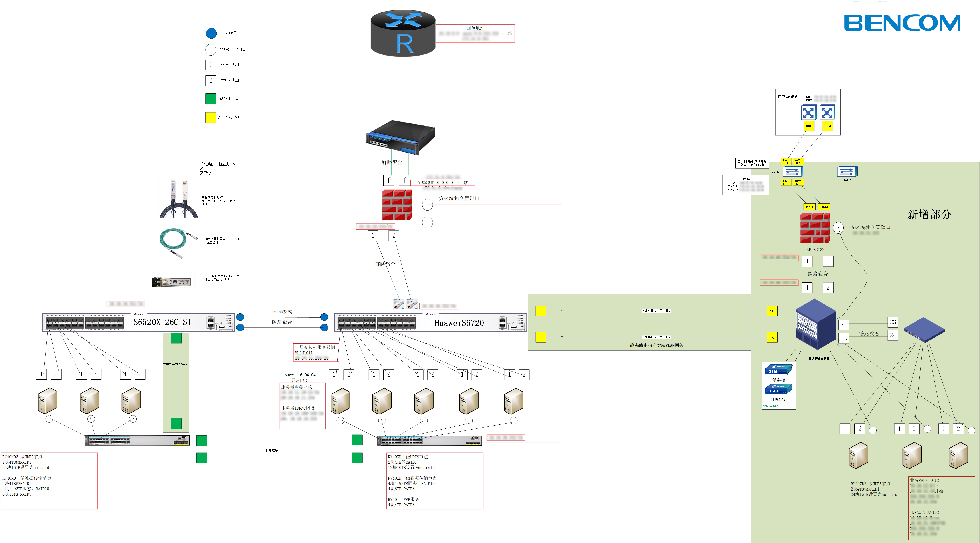Select the yellow ETH2 port label

click(809, 126)
